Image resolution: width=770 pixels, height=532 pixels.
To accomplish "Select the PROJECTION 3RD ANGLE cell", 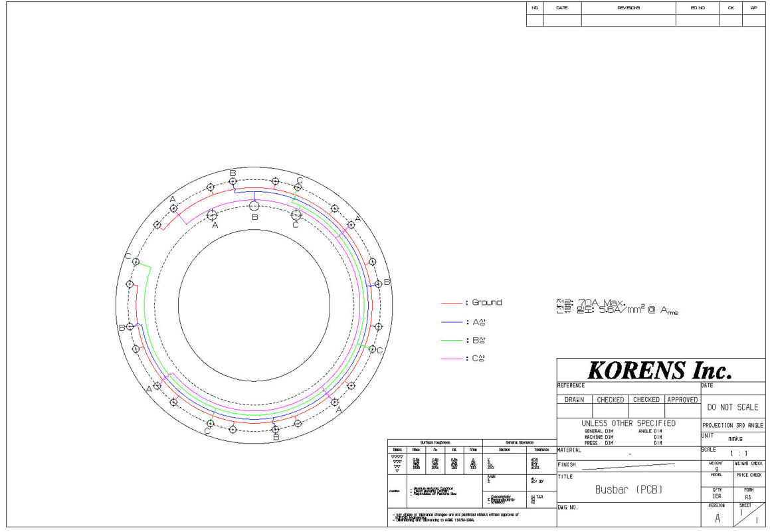I will 733,425.
